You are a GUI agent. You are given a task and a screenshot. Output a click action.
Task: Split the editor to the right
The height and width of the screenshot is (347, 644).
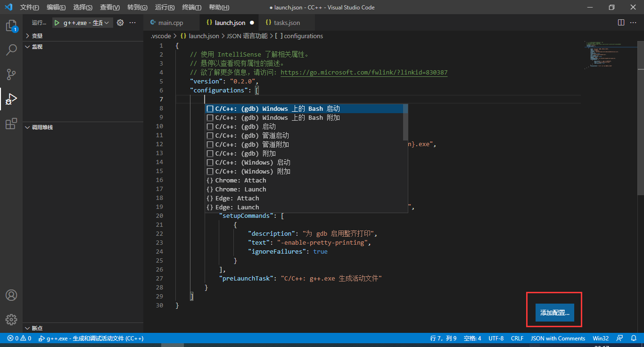tap(621, 23)
